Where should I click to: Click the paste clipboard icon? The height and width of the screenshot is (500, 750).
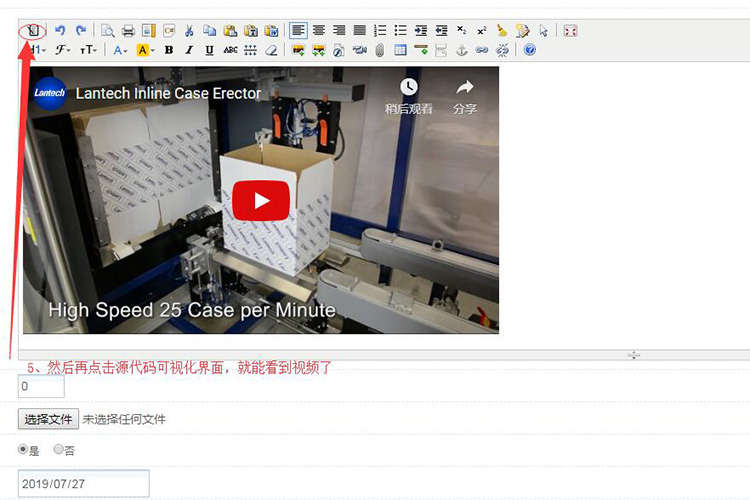[231, 31]
